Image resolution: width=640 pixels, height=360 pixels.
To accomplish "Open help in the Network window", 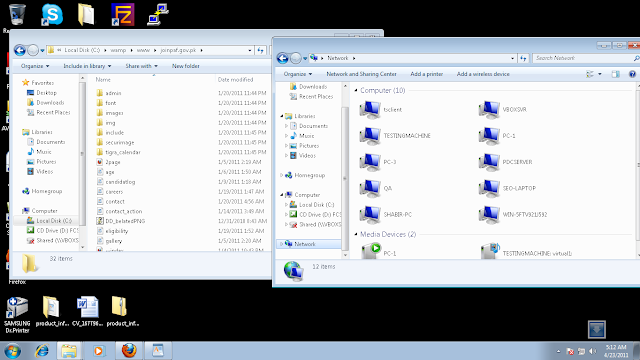I will 632,74.
